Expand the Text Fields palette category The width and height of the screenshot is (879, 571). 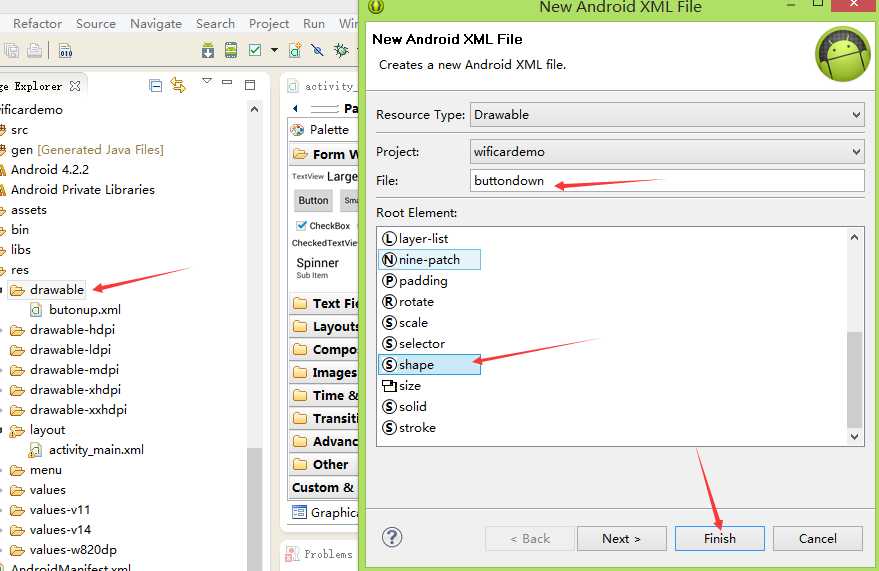tap(325, 304)
